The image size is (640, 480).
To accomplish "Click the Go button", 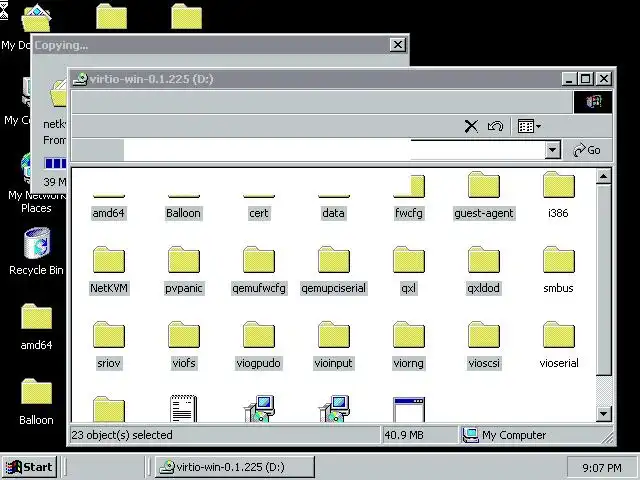I will tap(587, 150).
